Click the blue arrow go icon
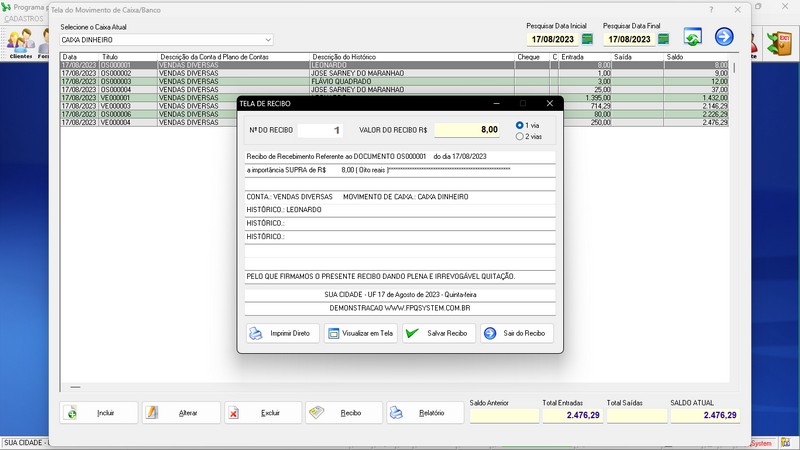Viewport: 800px width, 450px height. 724,37
